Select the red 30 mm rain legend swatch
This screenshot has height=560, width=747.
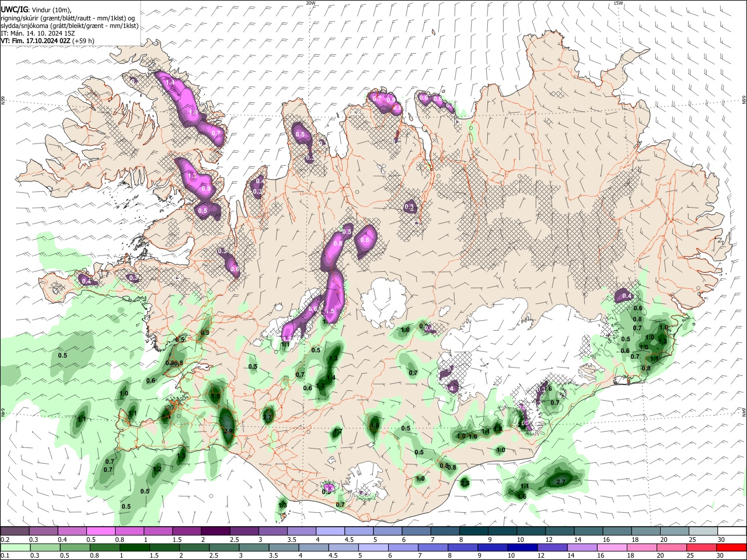click(x=732, y=547)
